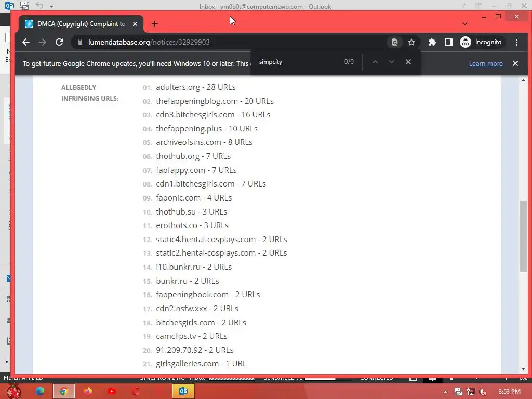
Task: Open a new Chrome tab
Action: 155,24
